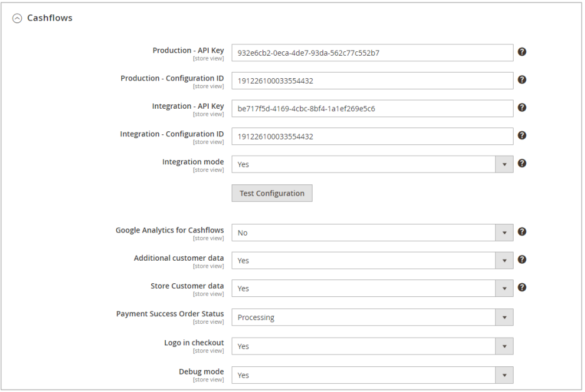The image size is (585, 392).
Task: Open the help tooltip for Production API Key
Action: (x=522, y=52)
